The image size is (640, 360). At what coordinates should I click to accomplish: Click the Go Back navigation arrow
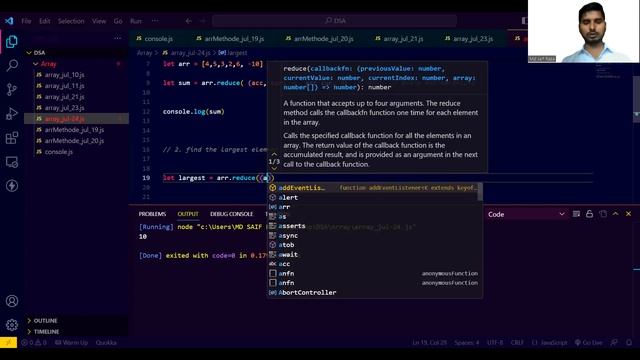[188, 21]
